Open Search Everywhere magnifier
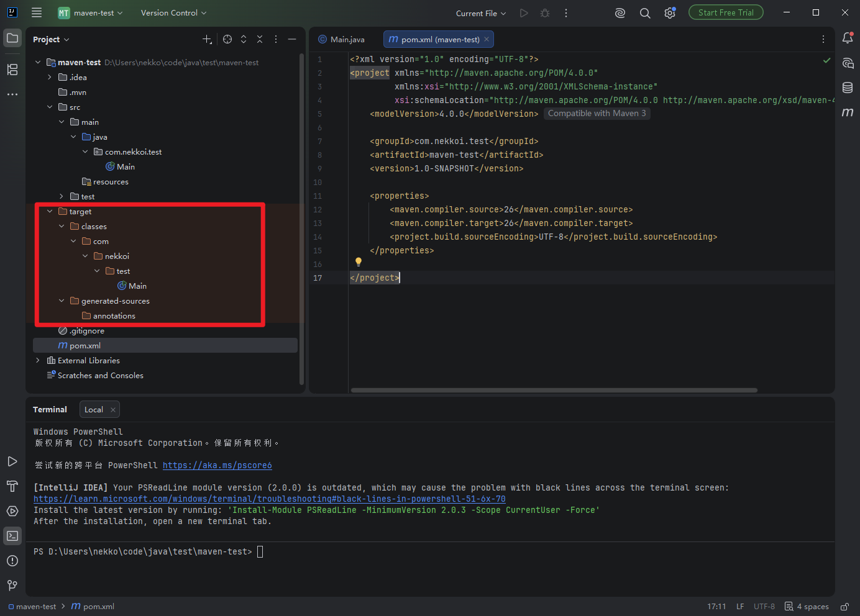Image resolution: width=860 pixels, height=616 pixels. click(645, 13)
